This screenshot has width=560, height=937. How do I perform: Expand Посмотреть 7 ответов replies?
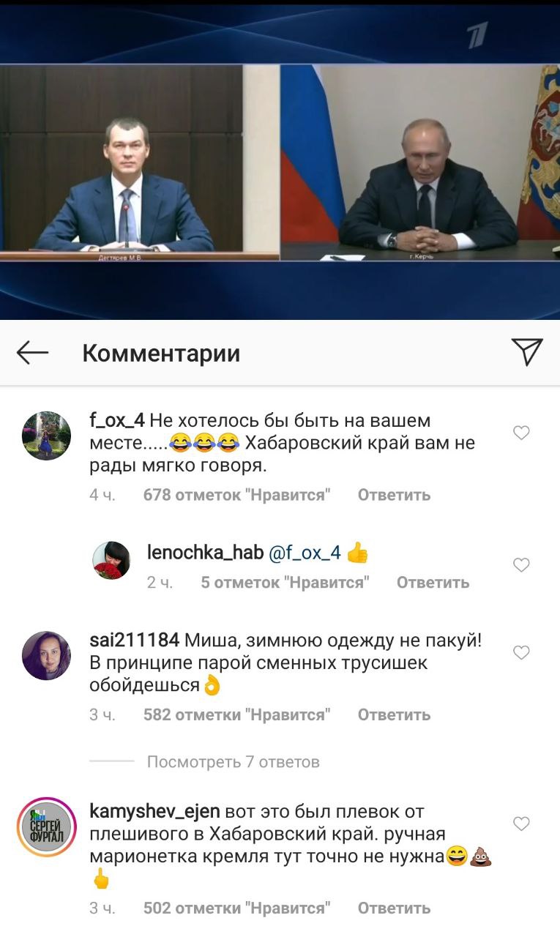click(x=234, y=762)
